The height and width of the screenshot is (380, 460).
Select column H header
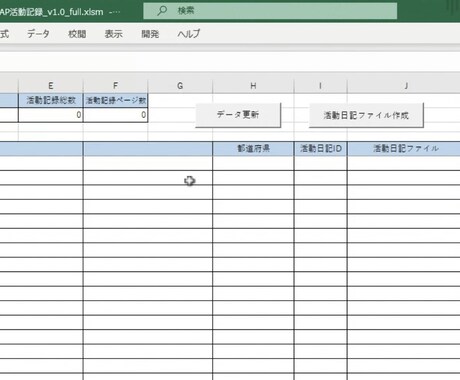click(x=253, y=86)
